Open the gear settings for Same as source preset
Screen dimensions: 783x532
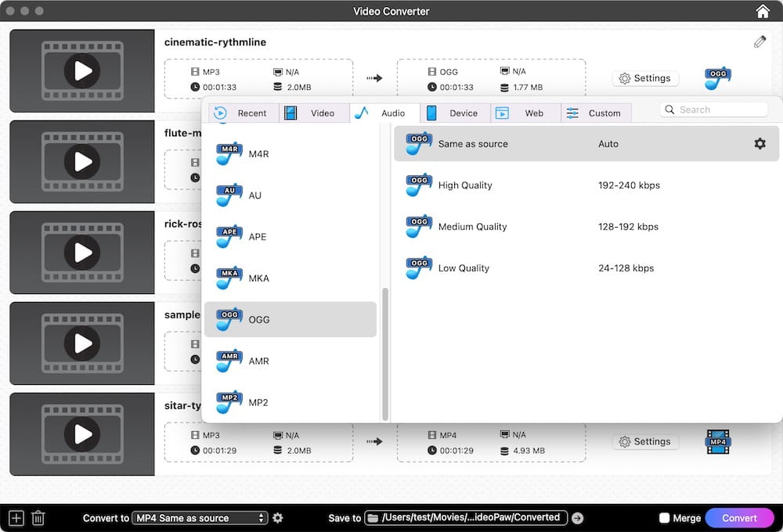760,144
